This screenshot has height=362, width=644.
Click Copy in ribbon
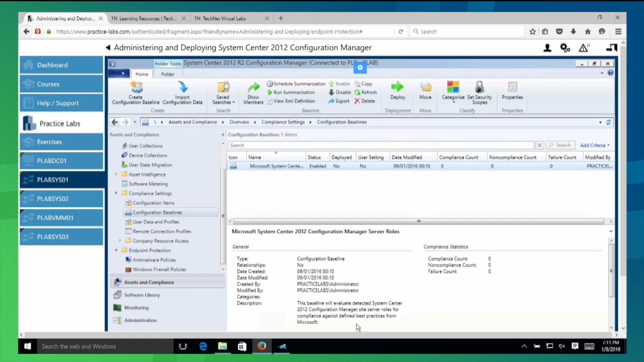[x=363, y=84]
